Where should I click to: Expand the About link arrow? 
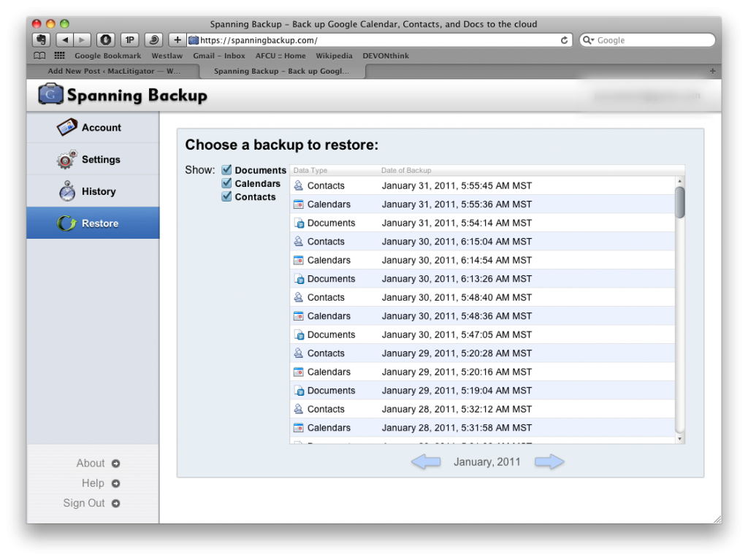[115, 464]
